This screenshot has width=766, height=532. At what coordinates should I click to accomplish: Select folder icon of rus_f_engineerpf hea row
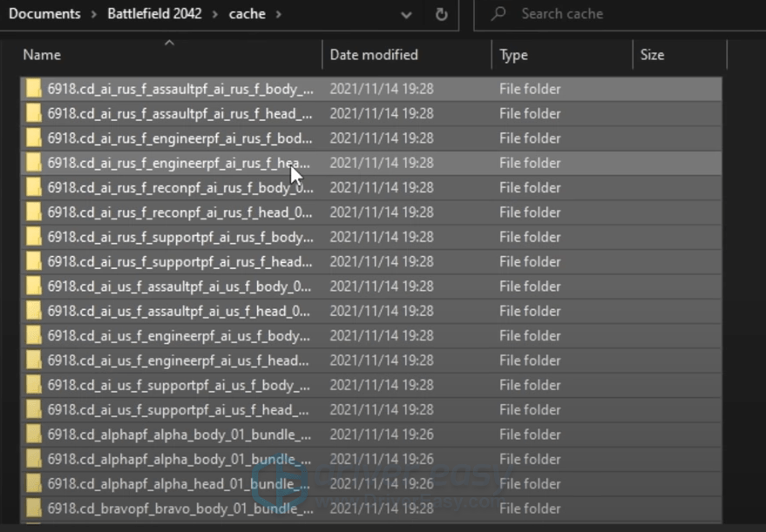tap(34, 163)
